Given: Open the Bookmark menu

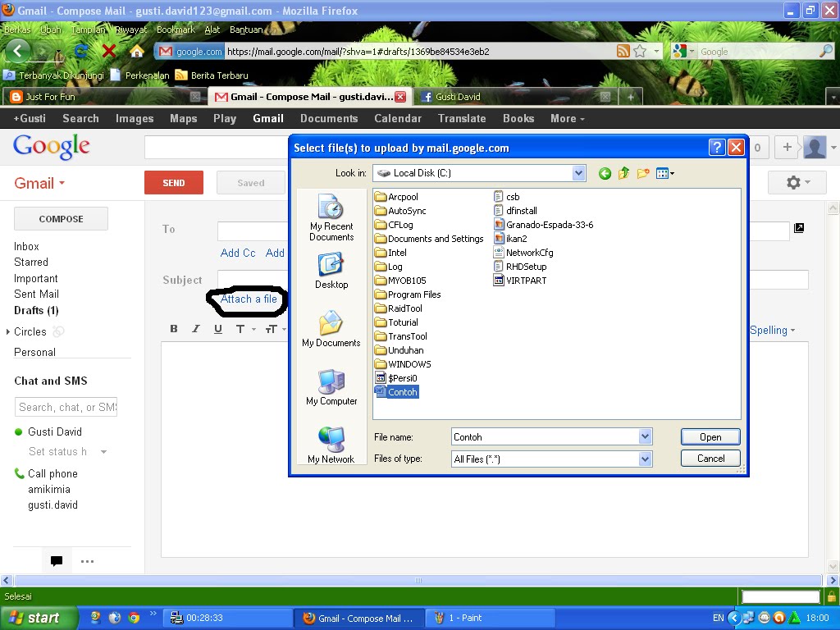Looking at the screenshot, I should point(176,30).
